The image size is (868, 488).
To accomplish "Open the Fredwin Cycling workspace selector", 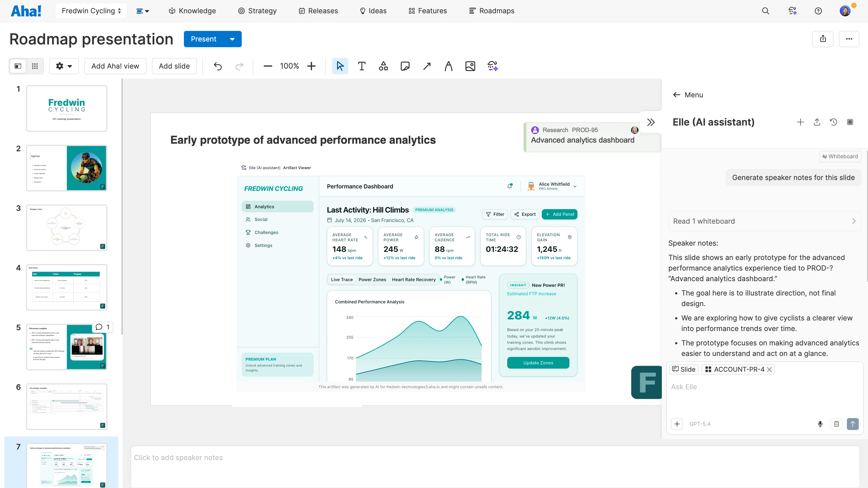I will pos(91,11).
